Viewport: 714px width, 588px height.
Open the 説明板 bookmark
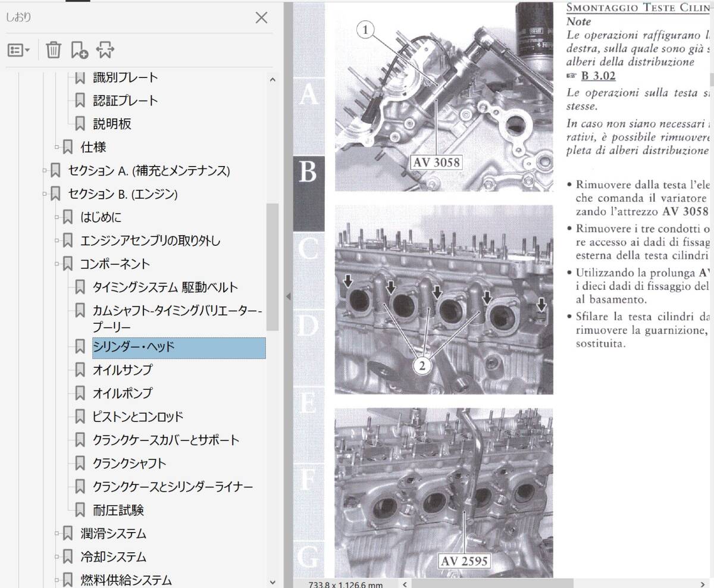[x=112, y=124]
